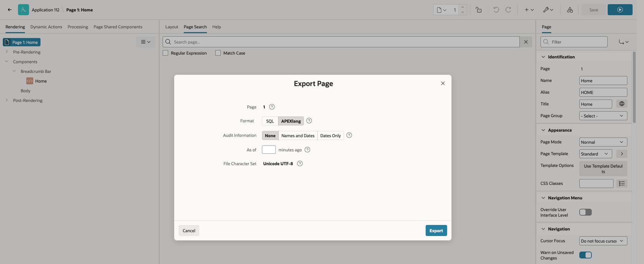Select the SQL format option
The height and width of the screenshot is (264, 644).
270,121
